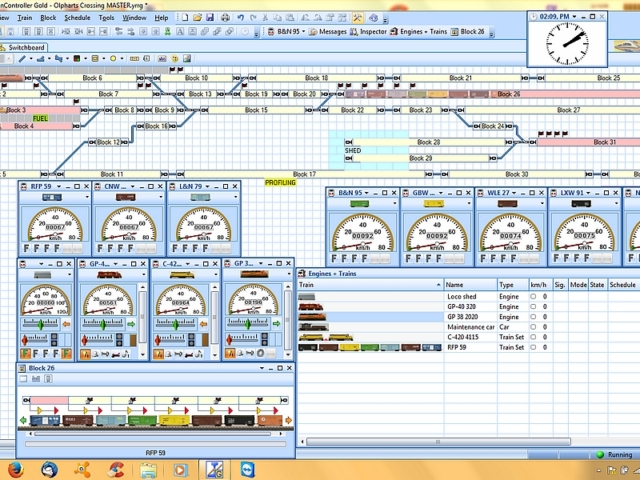Click third icon in Block 26 window toolbar
The width and height of the screenshot is (640, 480).
[x=48, y=379]
